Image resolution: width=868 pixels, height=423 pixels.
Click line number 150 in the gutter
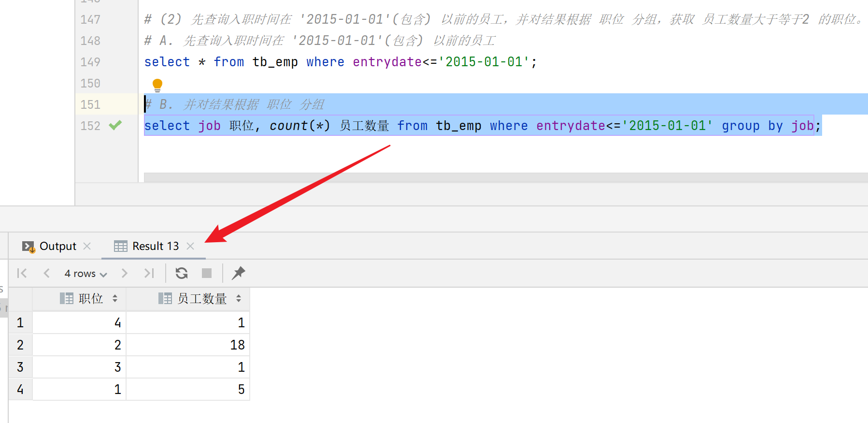90,83
